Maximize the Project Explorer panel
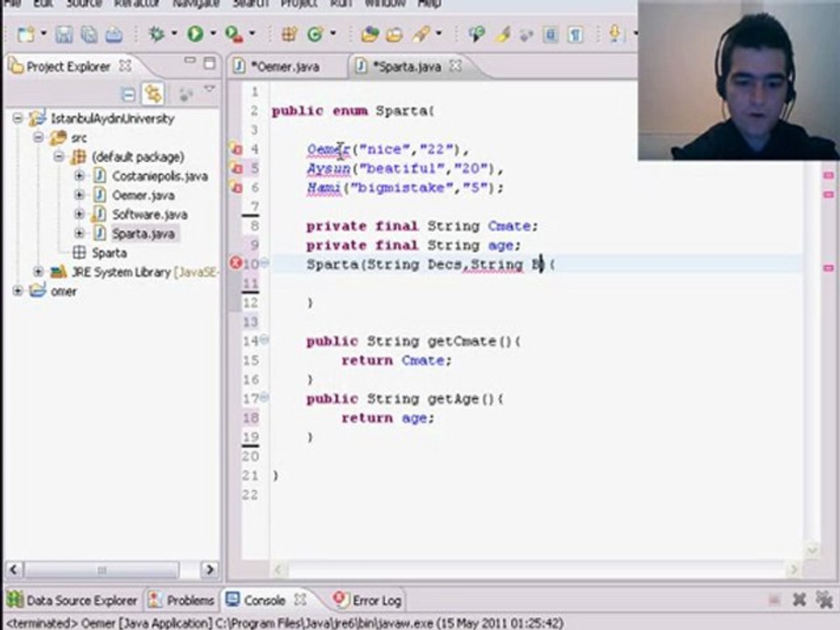Viewport: 840px width, 630px height. (x=209, y=63)
